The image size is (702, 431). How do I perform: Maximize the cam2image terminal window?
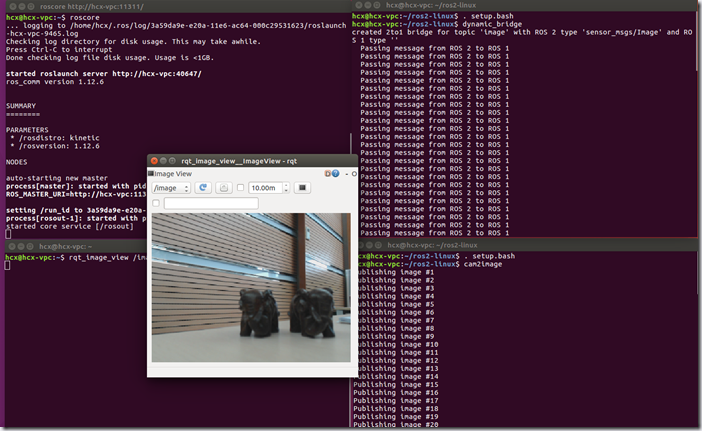[378, 245]
